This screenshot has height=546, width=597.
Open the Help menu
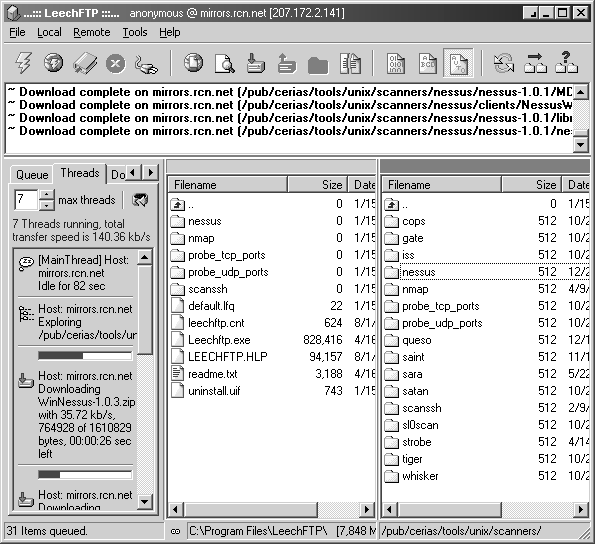[x=169, y=32]
